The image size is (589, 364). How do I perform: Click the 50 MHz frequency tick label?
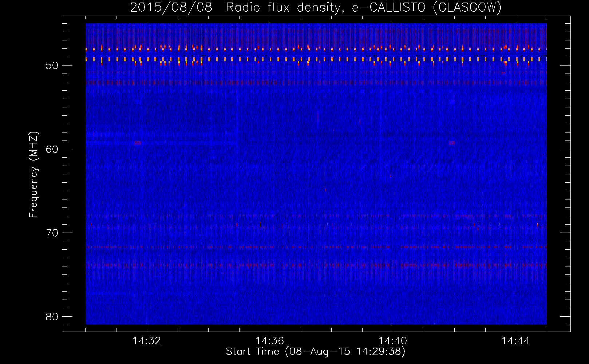(52, 66)
